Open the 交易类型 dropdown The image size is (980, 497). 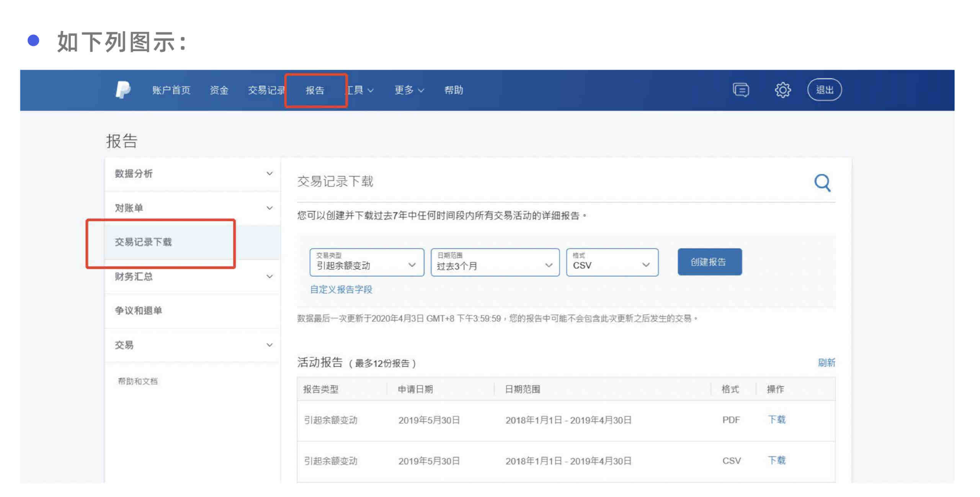[366, 262]
